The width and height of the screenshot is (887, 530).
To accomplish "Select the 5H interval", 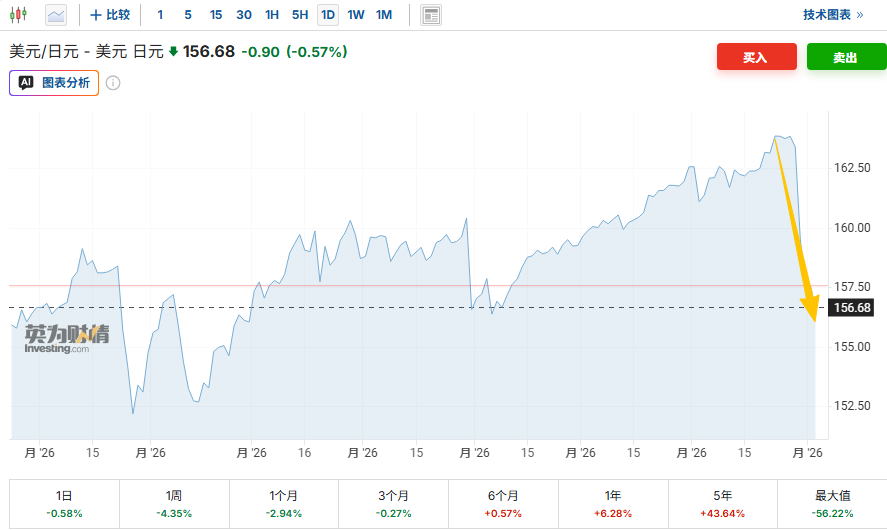I will [300, 15].
